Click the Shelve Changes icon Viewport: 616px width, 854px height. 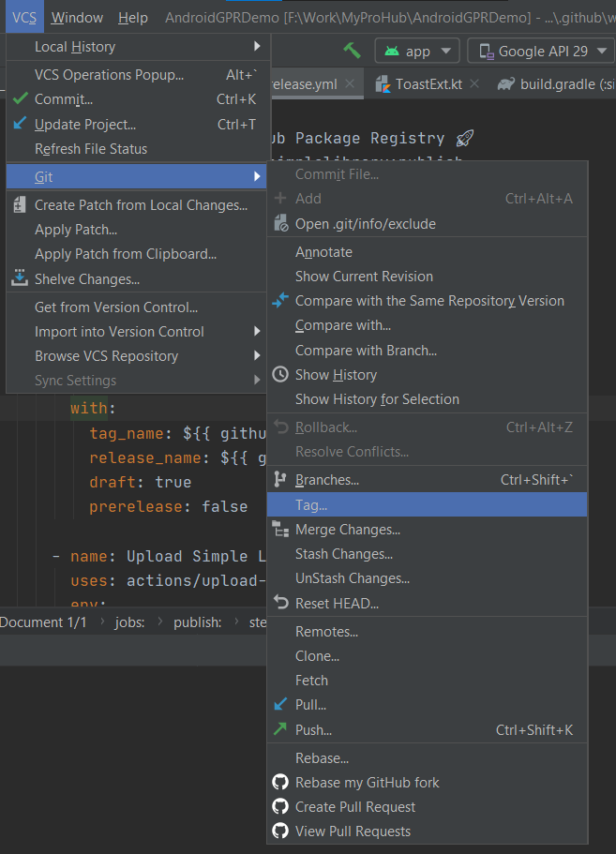point(20,278)
